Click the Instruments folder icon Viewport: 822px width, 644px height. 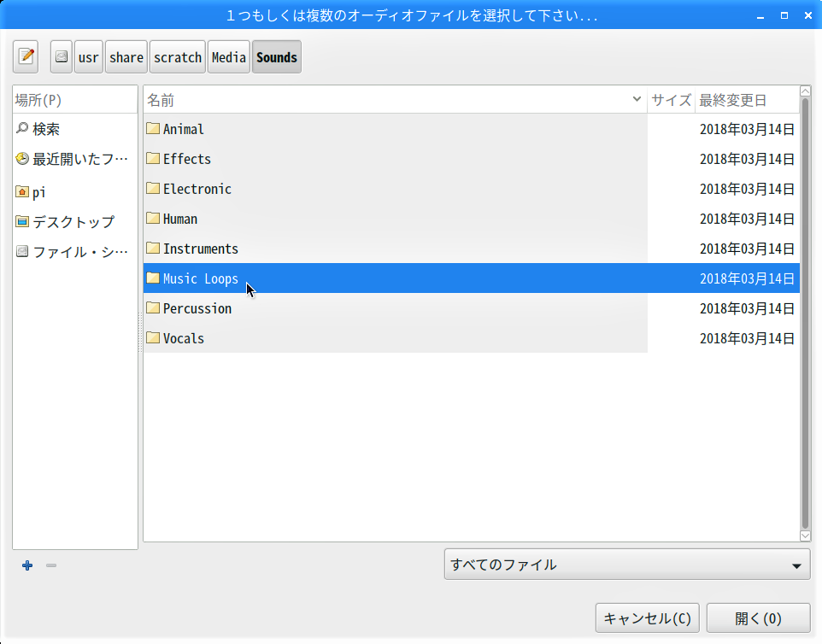(153, 248)
